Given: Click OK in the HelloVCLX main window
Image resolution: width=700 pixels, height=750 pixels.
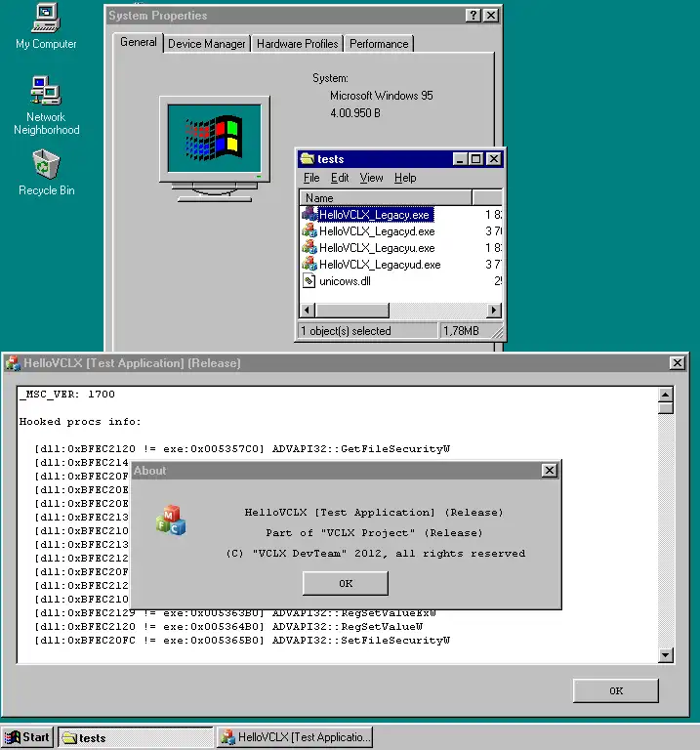Looking at the screenshot, I should tap(616, 690).
